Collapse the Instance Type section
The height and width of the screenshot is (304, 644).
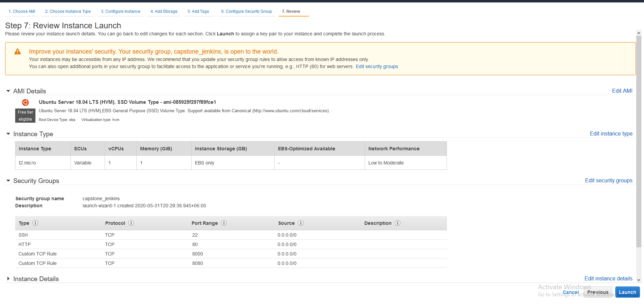(x=8, y=134)
